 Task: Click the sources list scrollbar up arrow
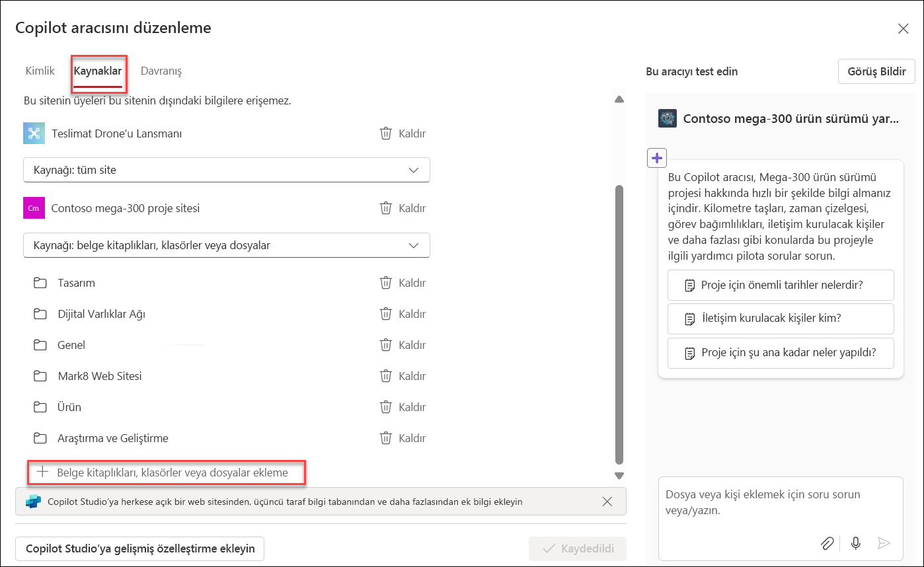tap(619, 100)
